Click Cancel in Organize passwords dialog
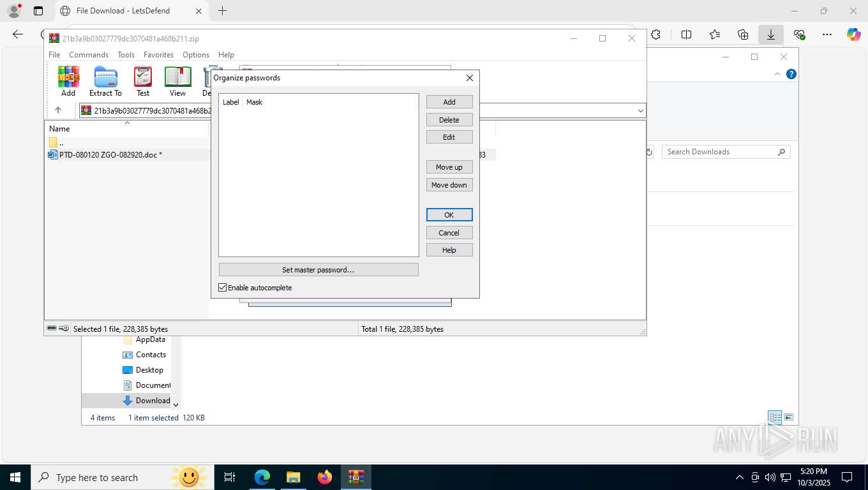 click(x=449, y=233)
